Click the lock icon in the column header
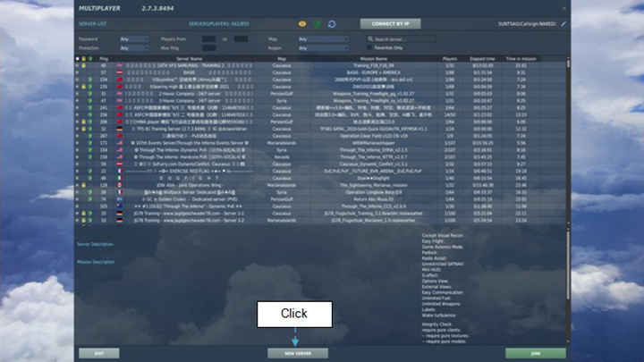644x362 pixels. pos(83,59)
